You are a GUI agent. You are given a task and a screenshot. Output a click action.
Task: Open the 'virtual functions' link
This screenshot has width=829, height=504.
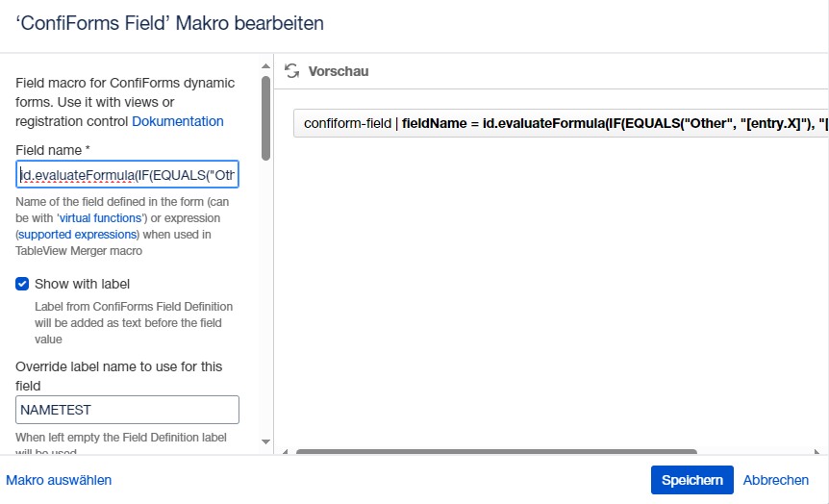click(100, 218)
